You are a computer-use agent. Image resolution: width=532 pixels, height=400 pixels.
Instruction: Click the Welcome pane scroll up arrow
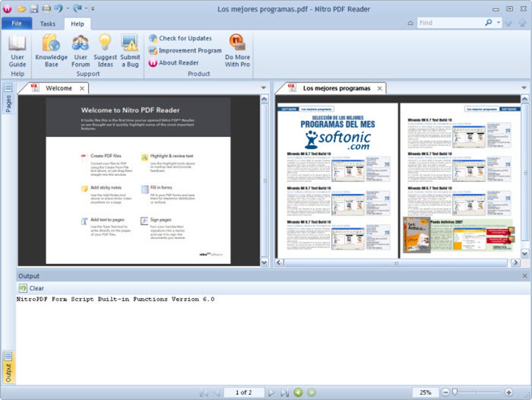point(264,99)
